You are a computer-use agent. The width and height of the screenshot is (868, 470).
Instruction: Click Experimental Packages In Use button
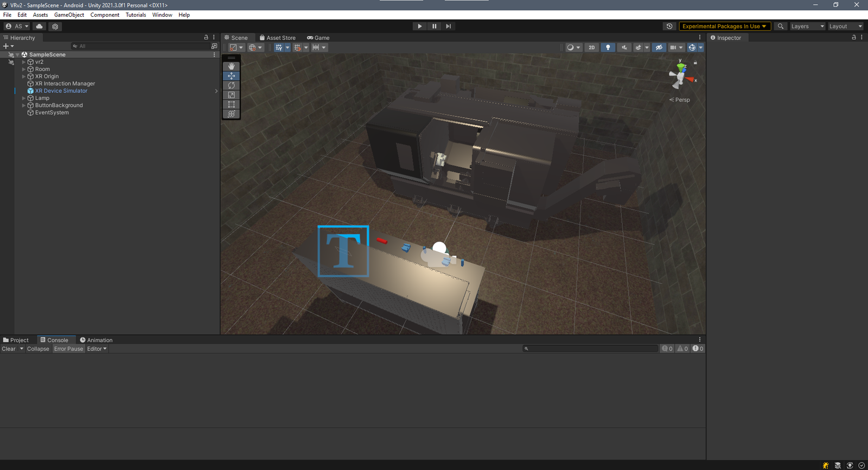coord(724,26)
